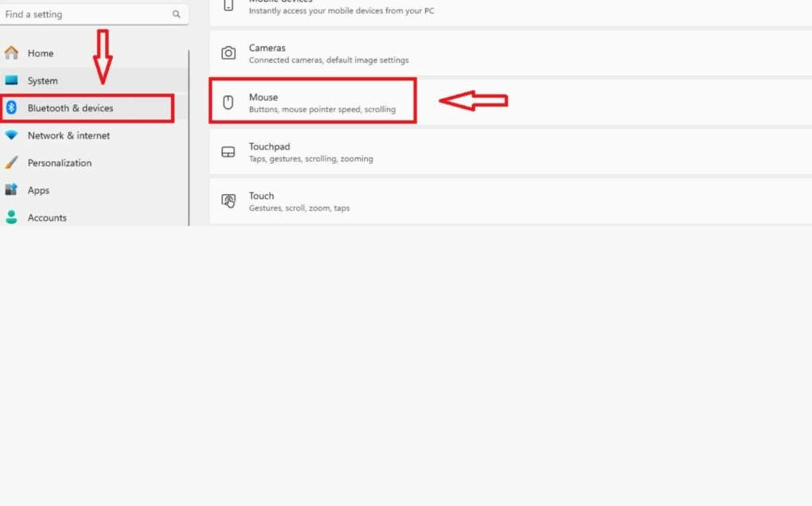Click the sidebar vertical scrollbar
This screenshot has height=506, width=812.
coord(189,135)
